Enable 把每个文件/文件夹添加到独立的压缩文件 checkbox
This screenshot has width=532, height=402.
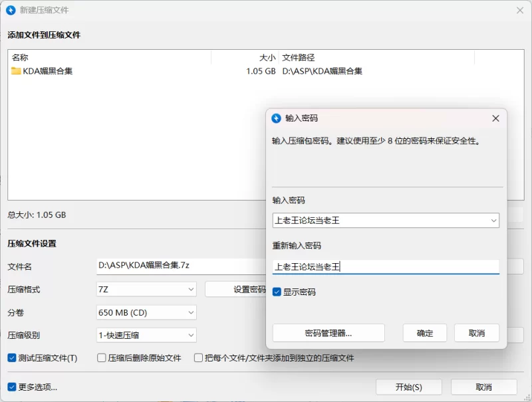198,358
